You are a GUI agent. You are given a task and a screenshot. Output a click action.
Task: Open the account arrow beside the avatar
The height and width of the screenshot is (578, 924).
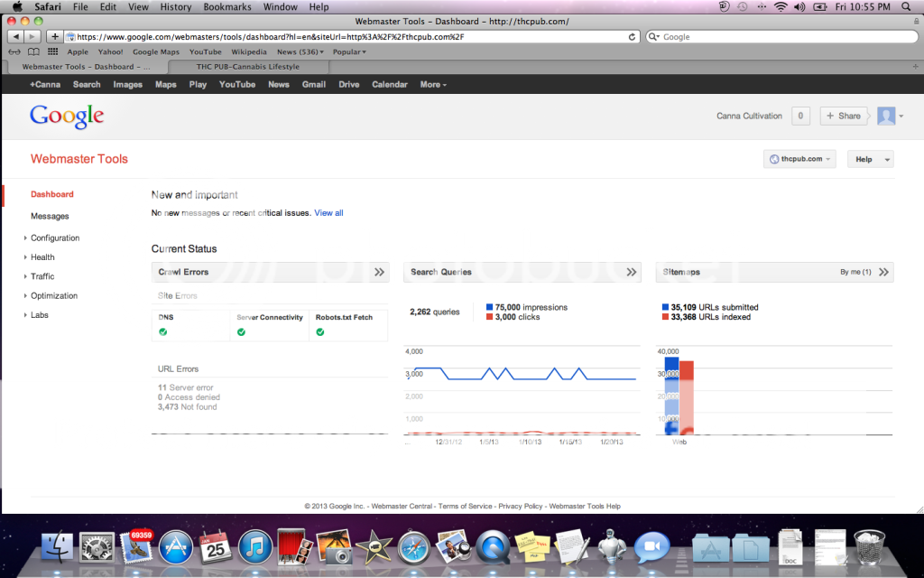pos(901,117)
